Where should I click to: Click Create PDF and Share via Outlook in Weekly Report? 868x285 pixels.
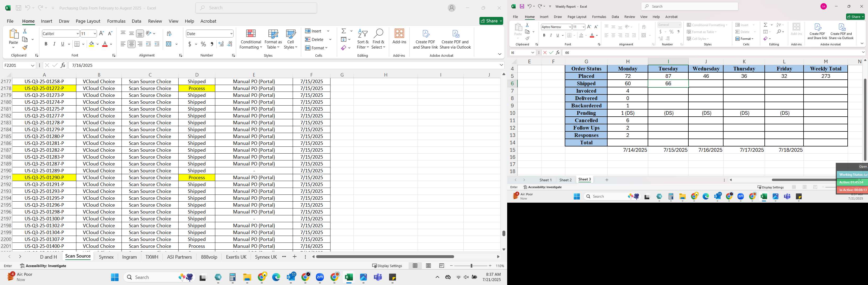(841, 32)
